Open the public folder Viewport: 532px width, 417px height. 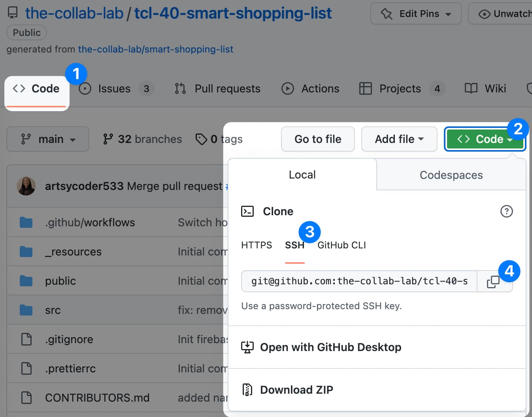pyautogui.click(x=60, y=281)
